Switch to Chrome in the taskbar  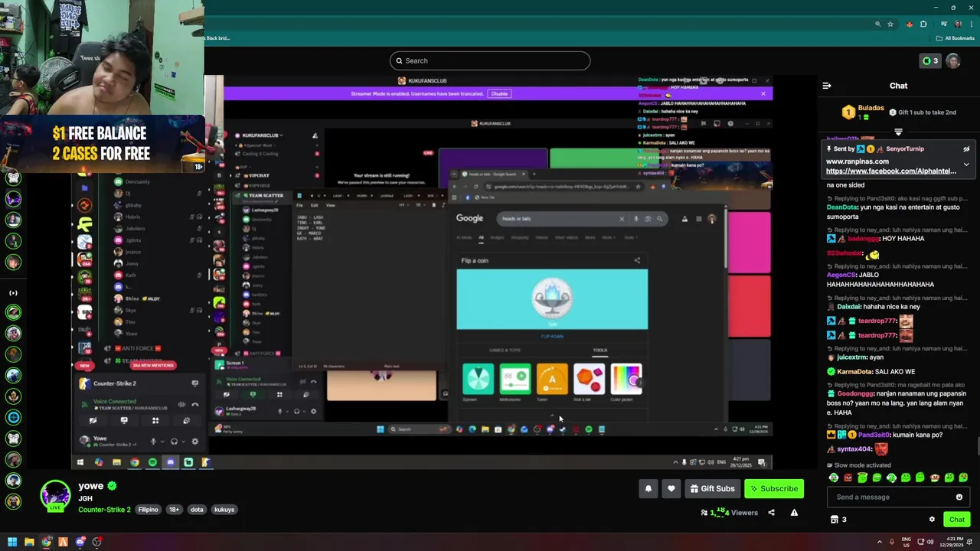(x=46, y=542)
